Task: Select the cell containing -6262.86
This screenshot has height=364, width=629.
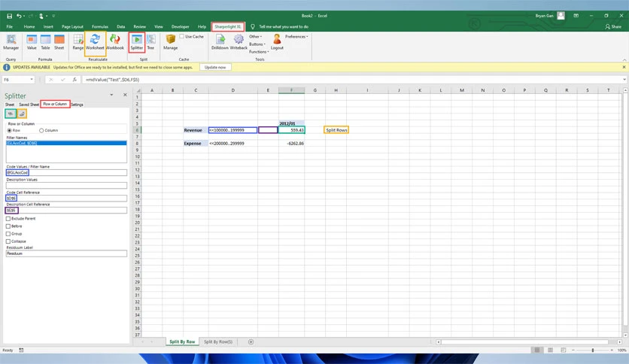Action: [x=291, y=144]
